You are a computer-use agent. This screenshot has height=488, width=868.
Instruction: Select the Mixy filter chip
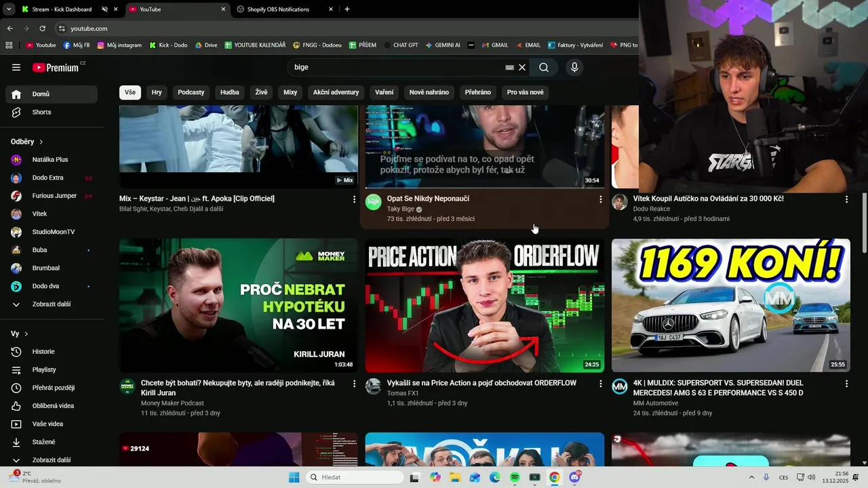point(290,92)
